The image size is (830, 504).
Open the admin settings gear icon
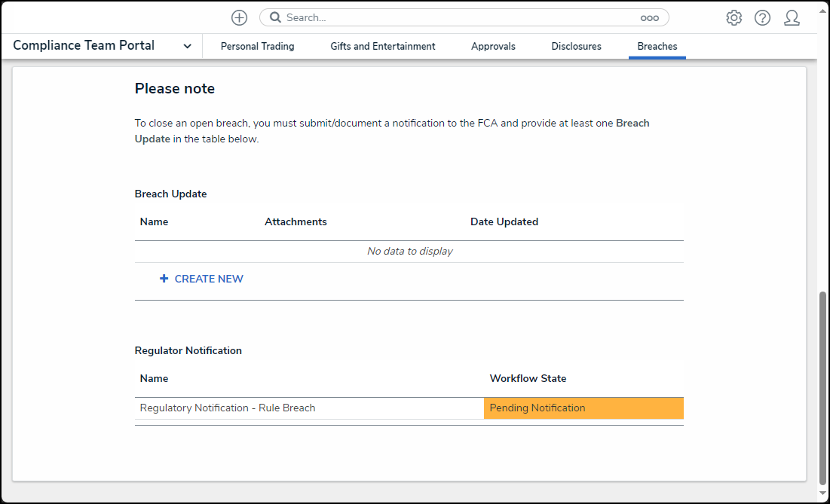pos(734,18)
